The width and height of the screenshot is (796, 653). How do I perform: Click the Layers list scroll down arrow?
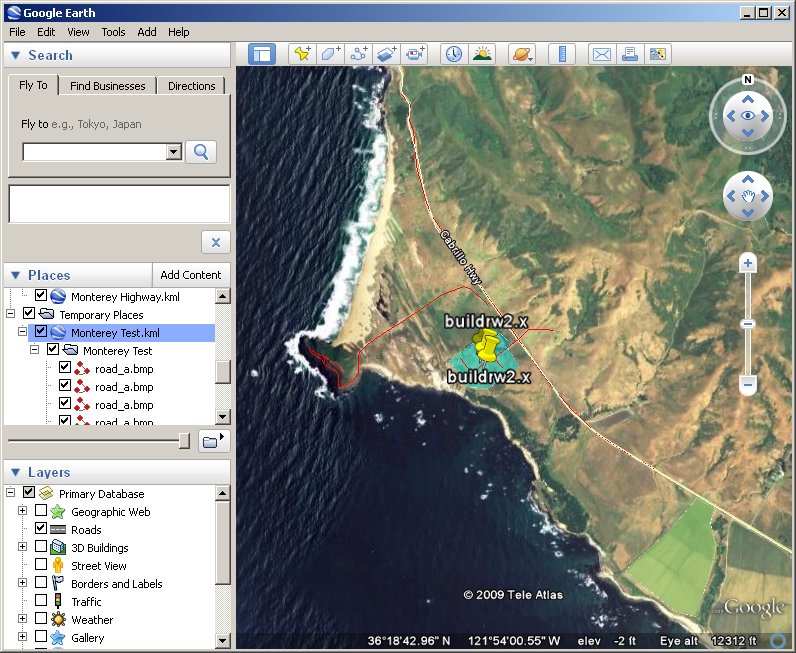pyautogui.click(x=223, y=641)
